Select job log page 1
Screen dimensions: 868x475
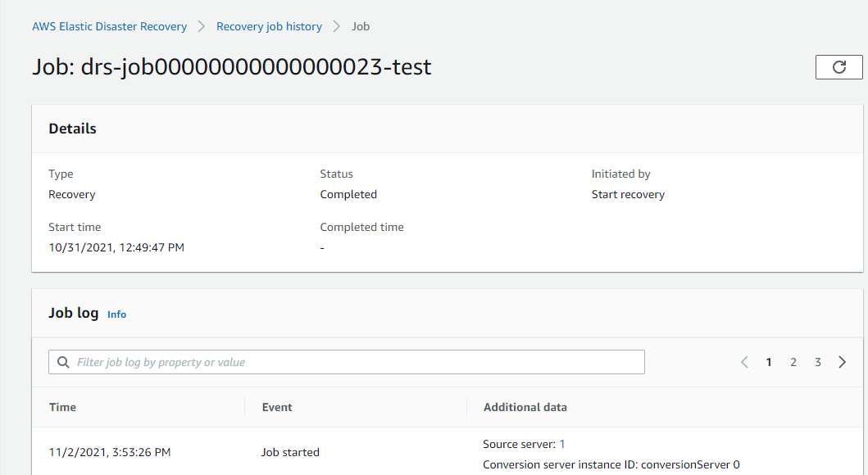[x=769, y=362]
